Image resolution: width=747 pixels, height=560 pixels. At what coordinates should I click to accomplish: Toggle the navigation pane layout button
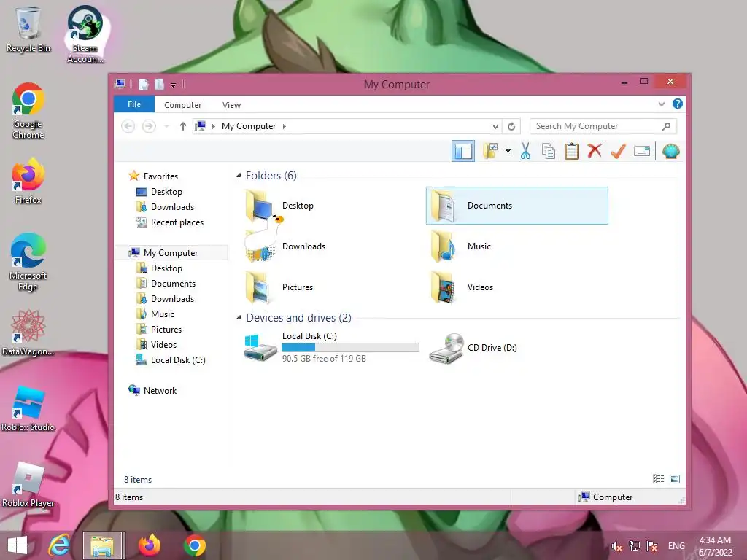pyautogui.click(x=463, y=152)
